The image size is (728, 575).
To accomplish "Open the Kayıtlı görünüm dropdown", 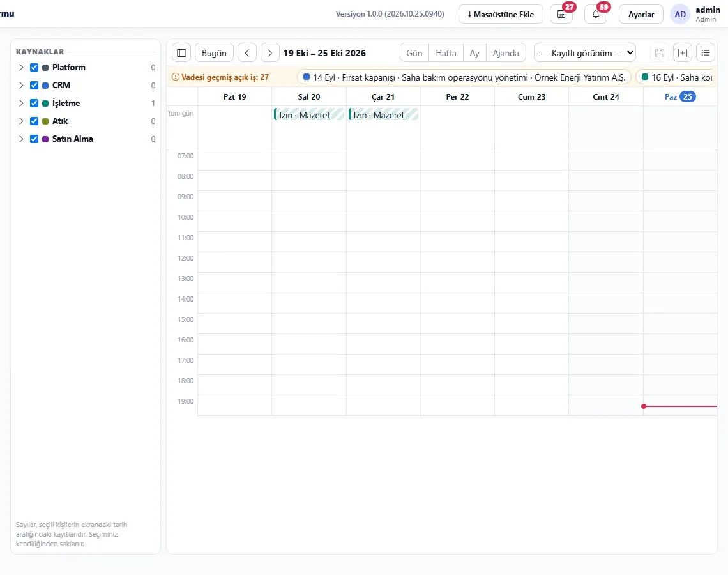I will (x=585, y=53).
